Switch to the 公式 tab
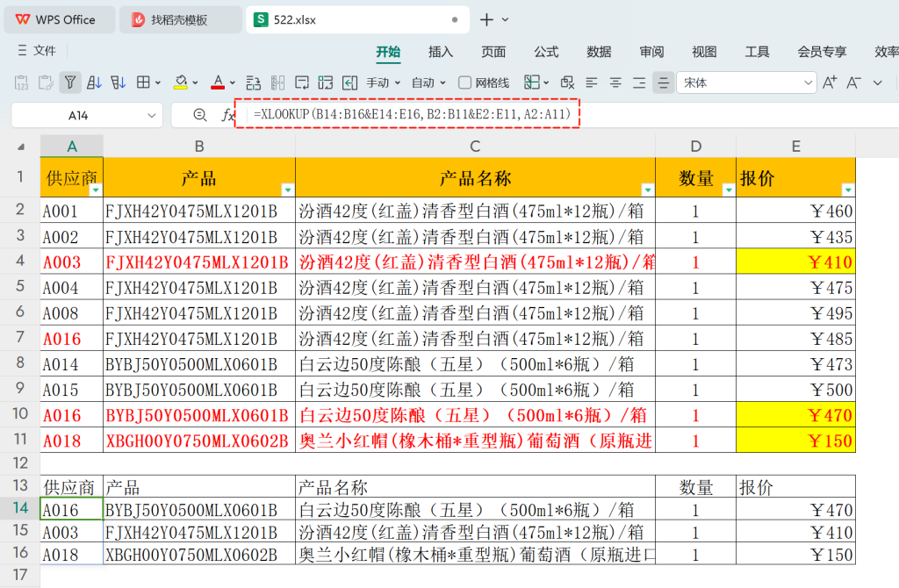 [546, 52]
